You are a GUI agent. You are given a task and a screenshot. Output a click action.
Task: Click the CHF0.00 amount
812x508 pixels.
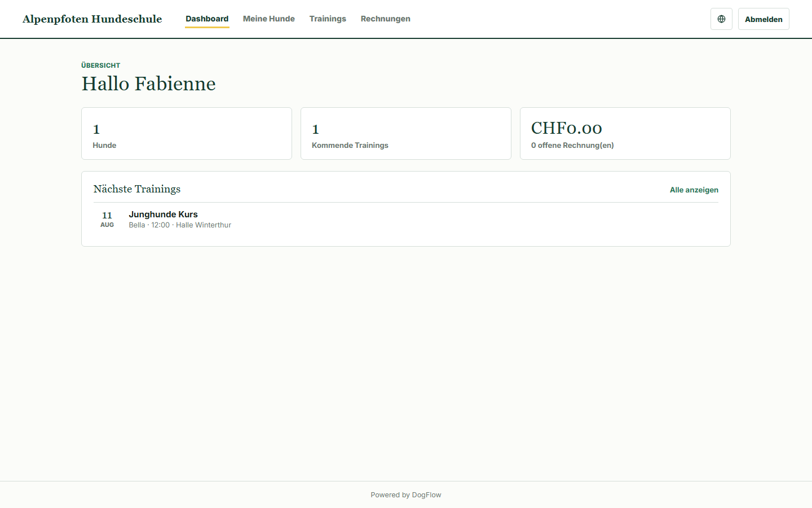(567, 128)
